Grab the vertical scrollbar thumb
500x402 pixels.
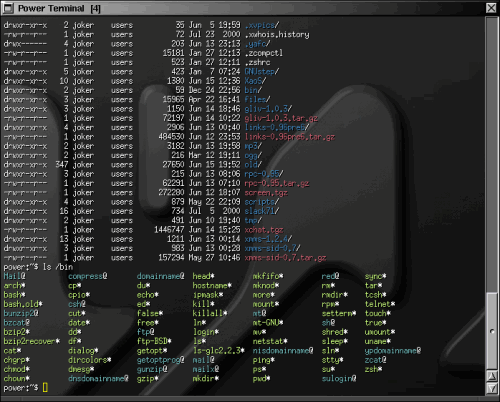492,330
